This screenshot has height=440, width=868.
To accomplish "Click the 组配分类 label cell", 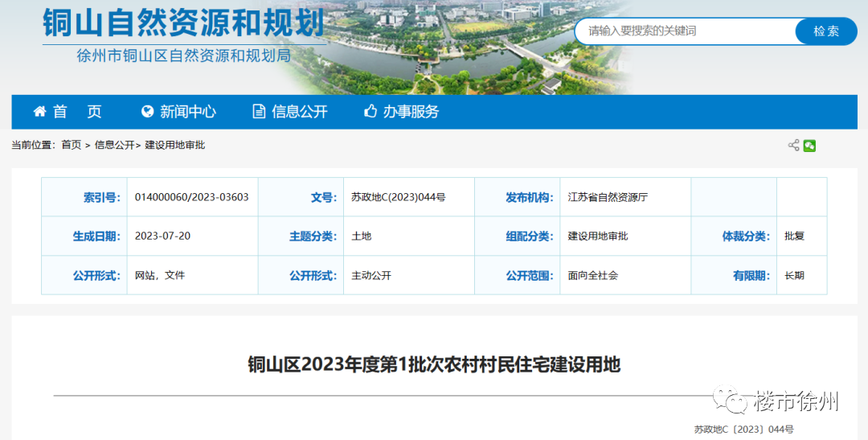I will click(x=518, y=236).
